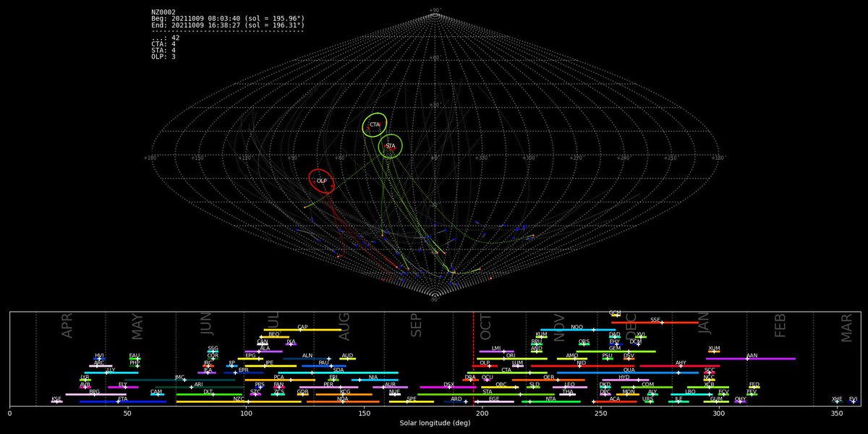868x434 pixels.
Task: Select the red OLP radiant circle on the sky map
Action: 322,181
